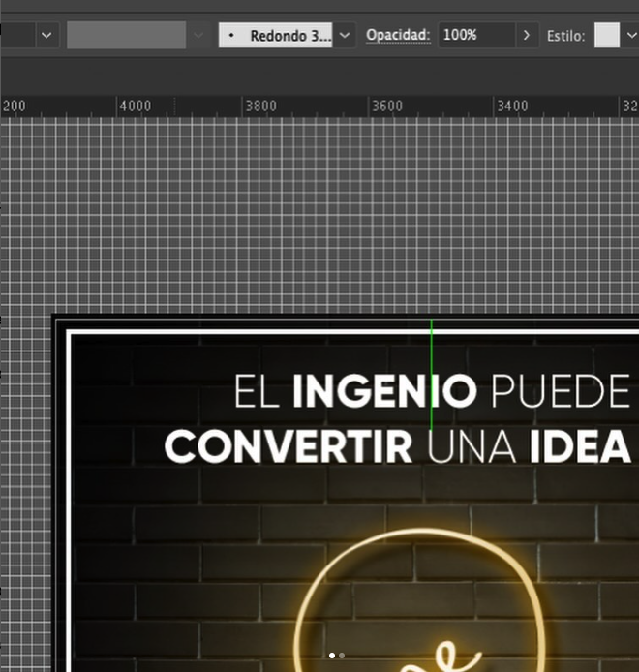Click the Estilo graphic style swatch

[x=607, y=36]
